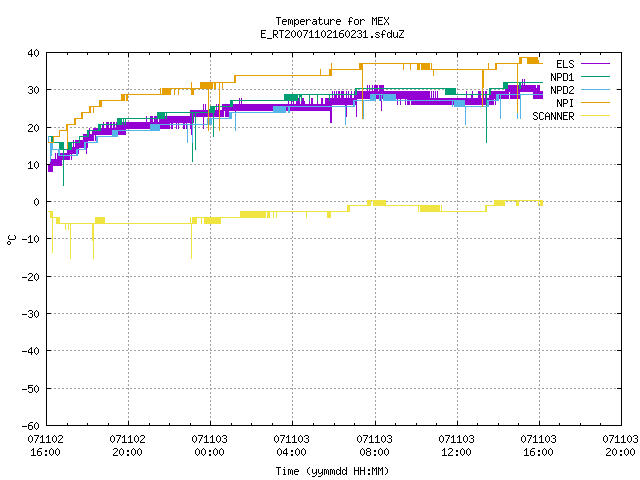Viewport: 640px width, 480px height.
Task: Click the y-axis tick label 30
Action: [33, 90]
